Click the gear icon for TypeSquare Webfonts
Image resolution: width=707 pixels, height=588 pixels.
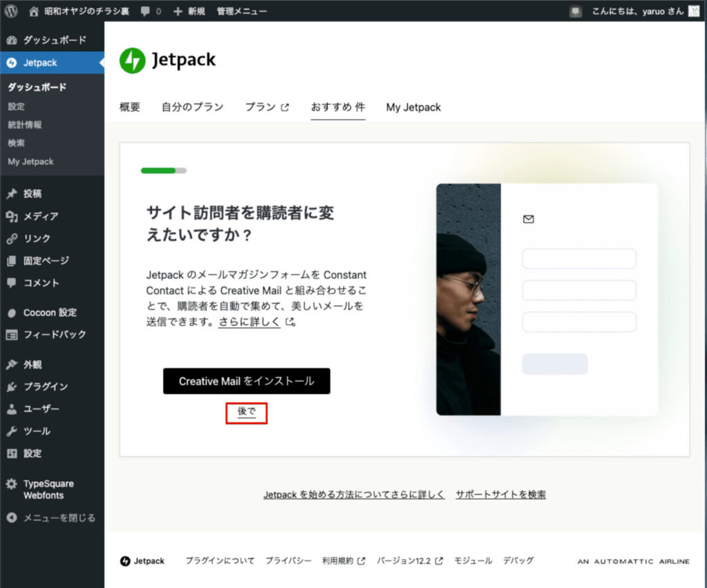[x=12, y=484]
